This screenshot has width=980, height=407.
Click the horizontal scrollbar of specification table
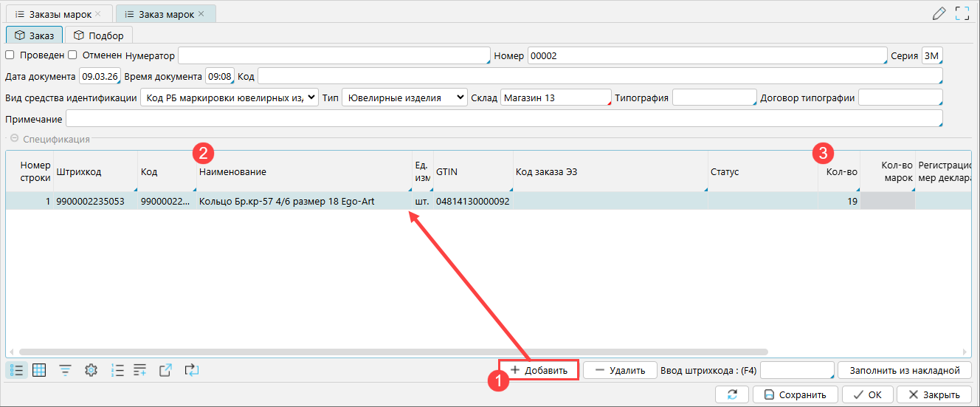tap(391, 352)
